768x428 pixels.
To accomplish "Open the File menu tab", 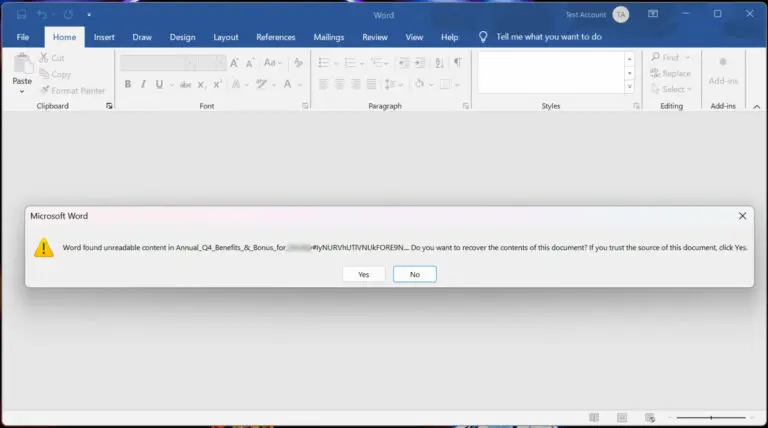I will (22, 37).
